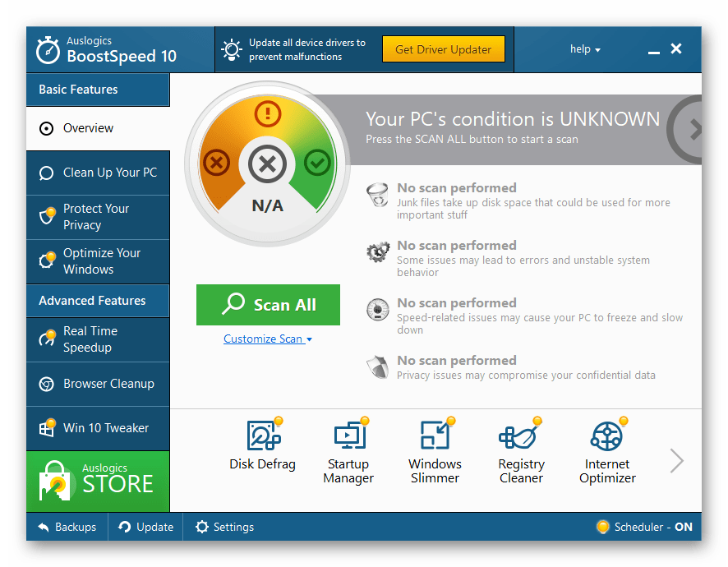Open the help dropdown menu

pos(585,49)
